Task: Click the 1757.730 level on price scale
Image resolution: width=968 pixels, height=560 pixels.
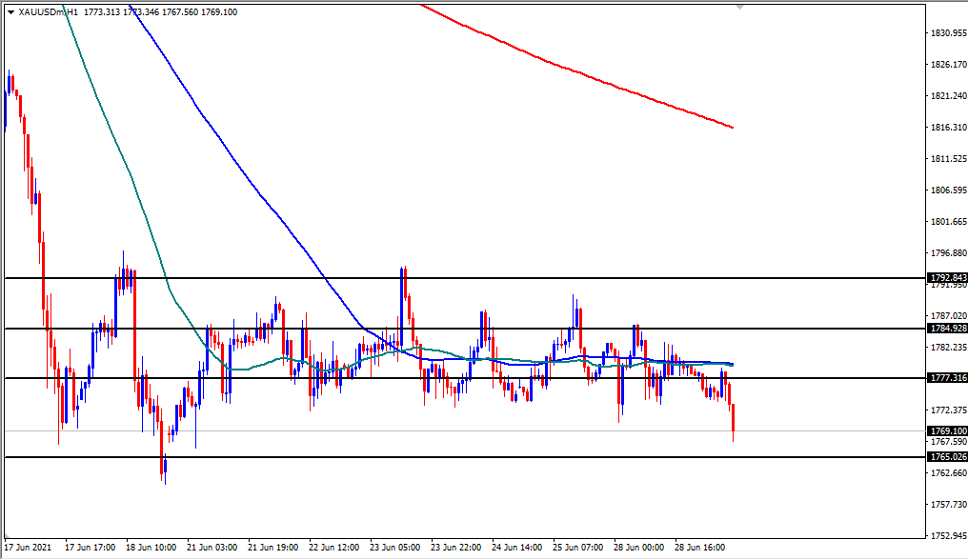Action: click(949, 505)
